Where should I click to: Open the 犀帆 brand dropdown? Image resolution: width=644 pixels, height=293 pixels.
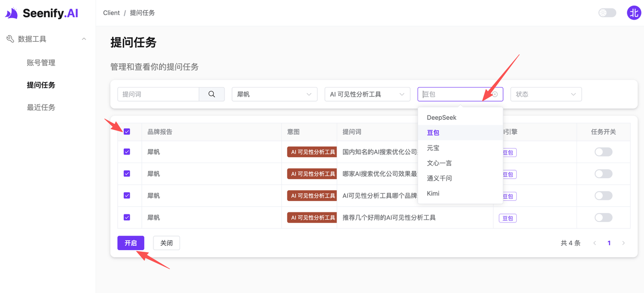(274, 94)
